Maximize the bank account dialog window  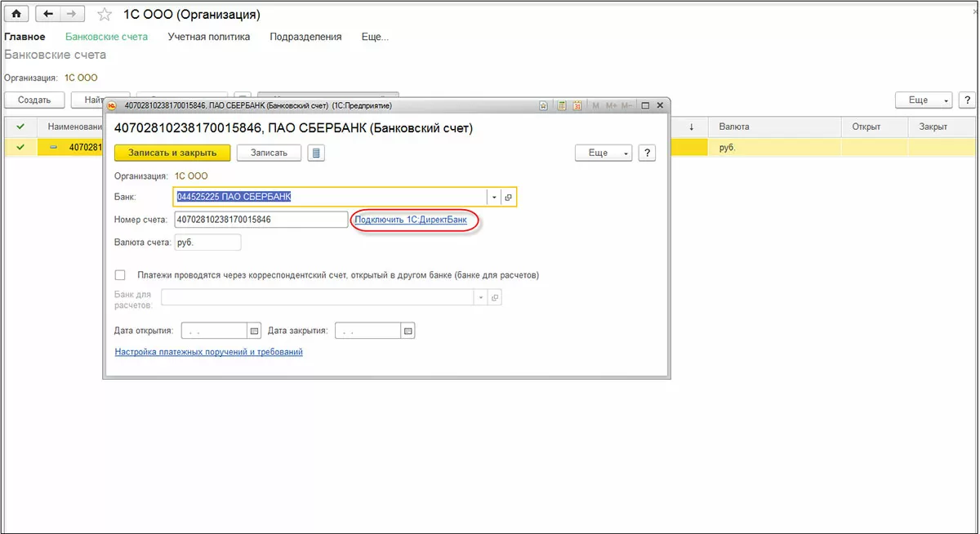(x=645, y=105)
